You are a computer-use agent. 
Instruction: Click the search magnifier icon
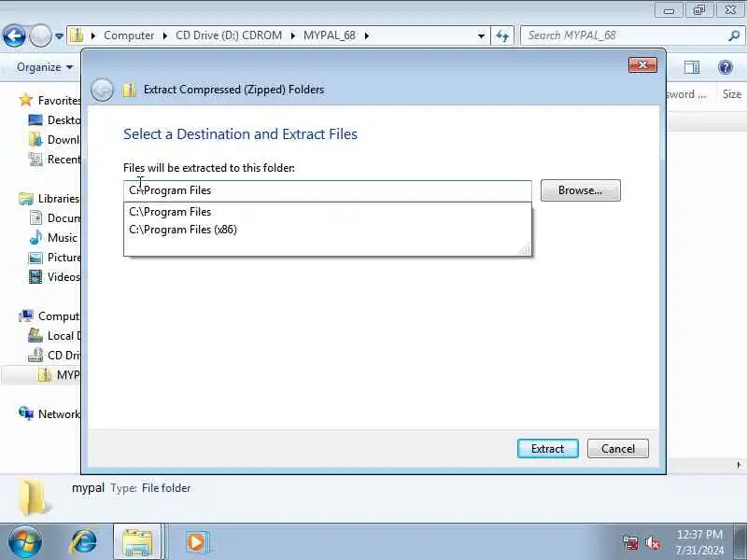[x=735, y=35]
